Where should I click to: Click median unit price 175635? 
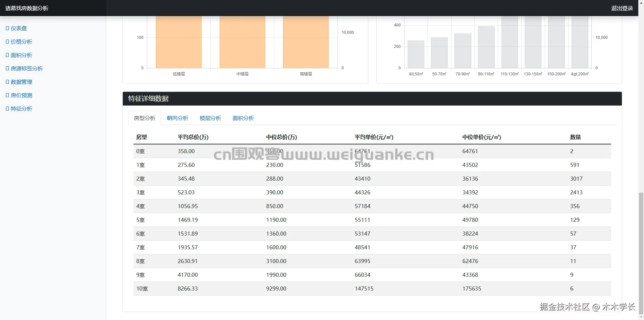pyautogui.click(x=472, y=289)
